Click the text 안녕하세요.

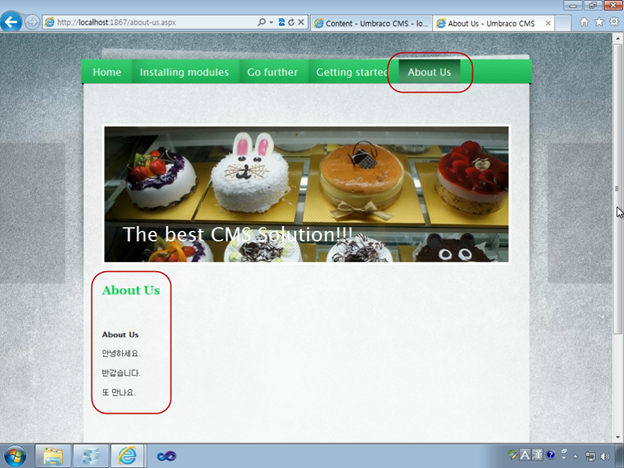(121, 353)
